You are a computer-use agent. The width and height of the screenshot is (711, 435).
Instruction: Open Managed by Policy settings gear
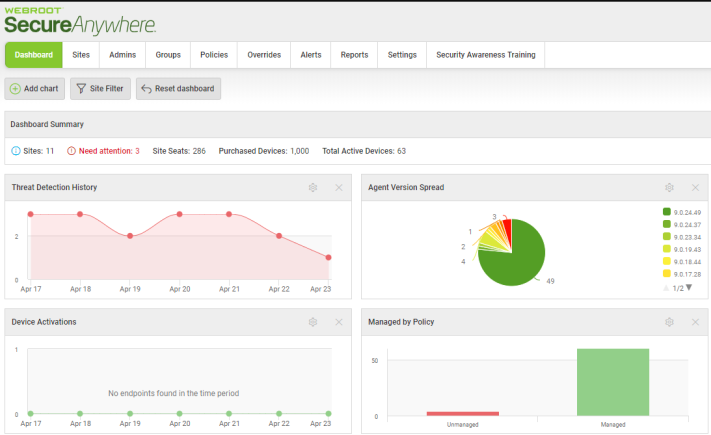pyautogui.click(x=669, y=322)
